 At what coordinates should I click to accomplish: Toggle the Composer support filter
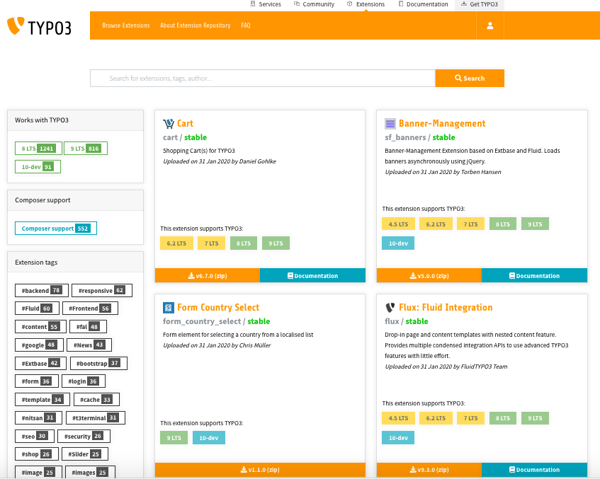tap(56, 228)
